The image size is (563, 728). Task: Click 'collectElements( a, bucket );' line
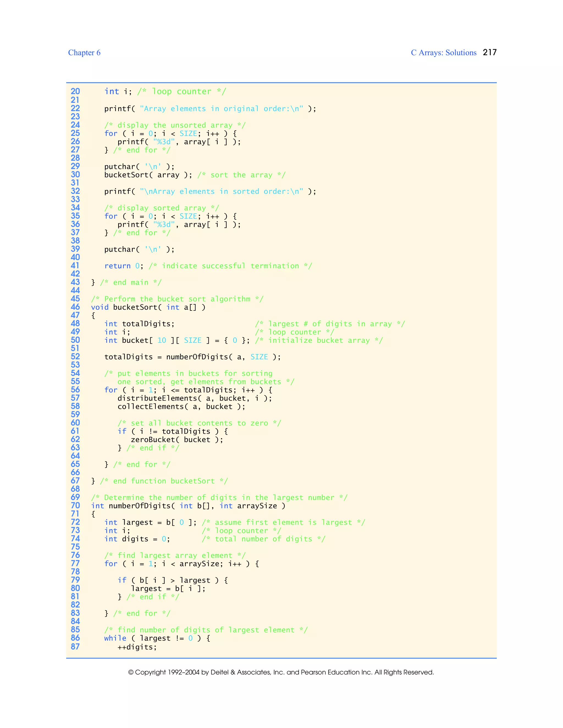[181, 407]
